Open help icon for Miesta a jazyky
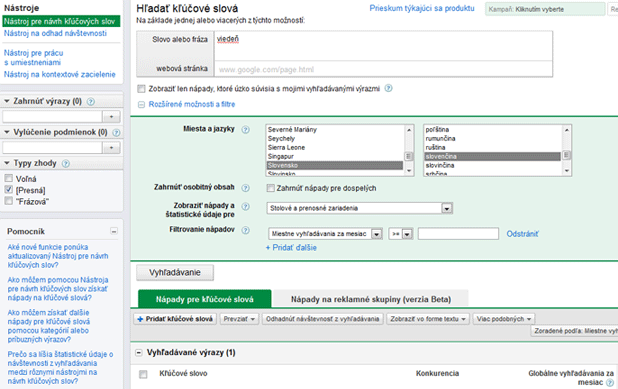The width and height of the screenshot is (618, 389). (245, 130)
